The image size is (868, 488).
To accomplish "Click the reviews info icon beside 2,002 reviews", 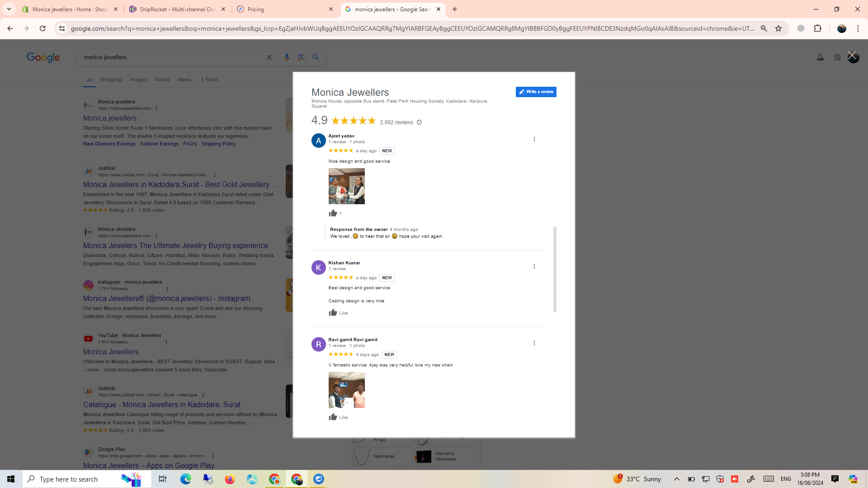I will click(x=419, y=122).
